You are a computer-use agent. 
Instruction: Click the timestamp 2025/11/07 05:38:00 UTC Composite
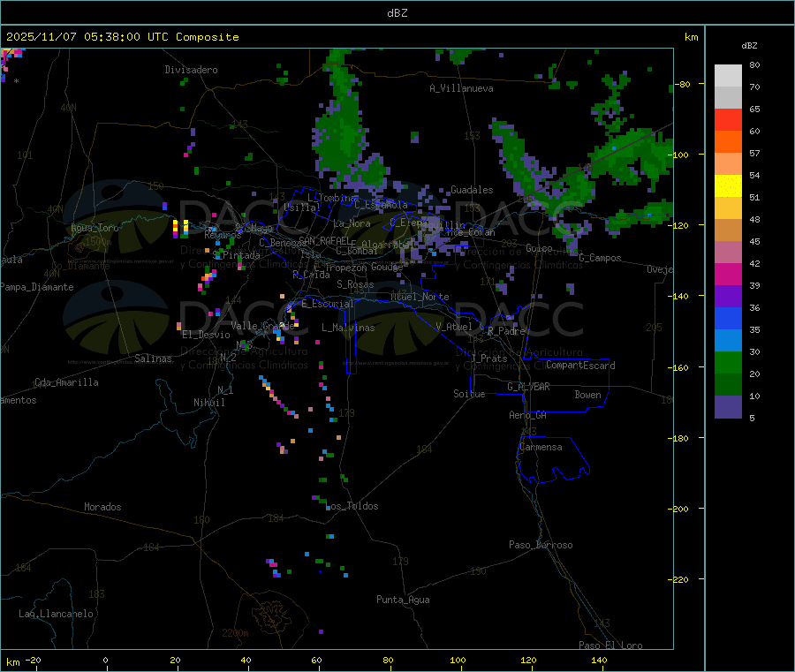(122, 37)
